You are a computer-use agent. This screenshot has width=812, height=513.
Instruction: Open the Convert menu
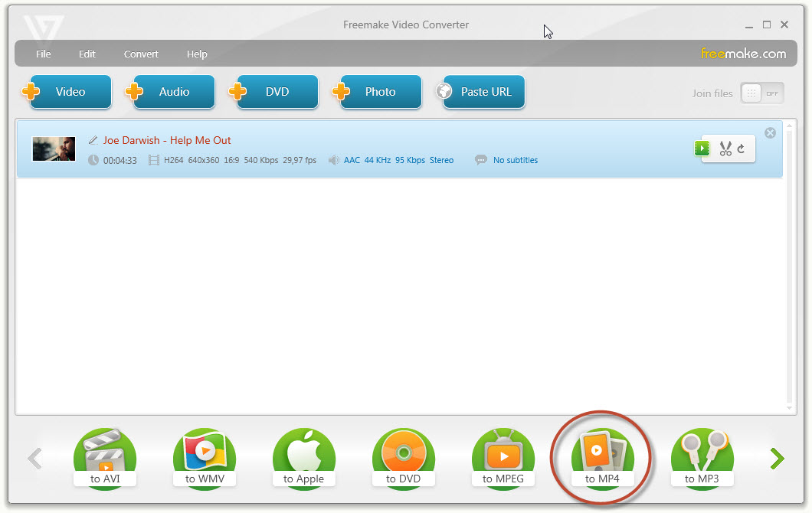(x=141, y=54)
